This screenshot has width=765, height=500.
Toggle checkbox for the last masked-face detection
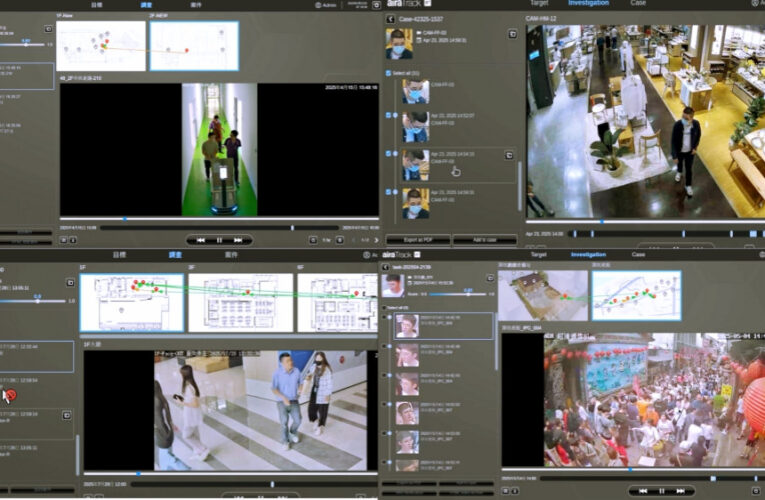[389, 190]
